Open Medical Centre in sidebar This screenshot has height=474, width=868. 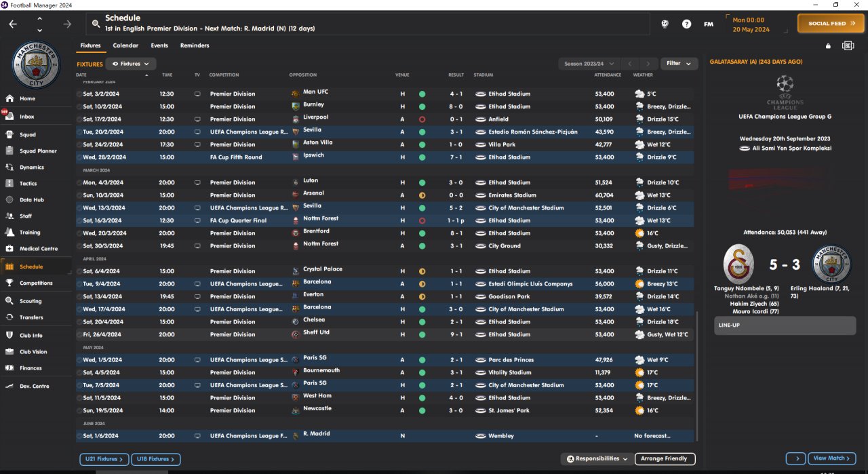[x=37, y=248]
